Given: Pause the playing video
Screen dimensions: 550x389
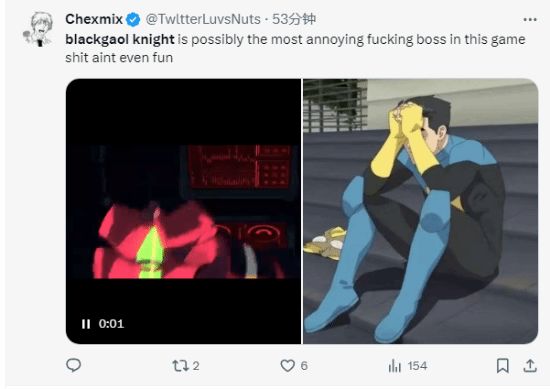Looking at the screenshot, I should [86, 324].
